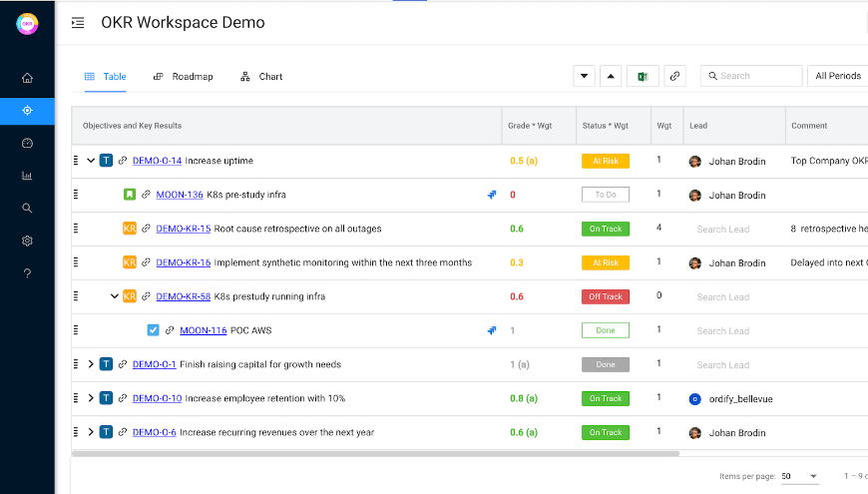This screenshot has width=868, height=494.
Task: Click the At Risk status for DEMO-O-14
Action: 605,161
